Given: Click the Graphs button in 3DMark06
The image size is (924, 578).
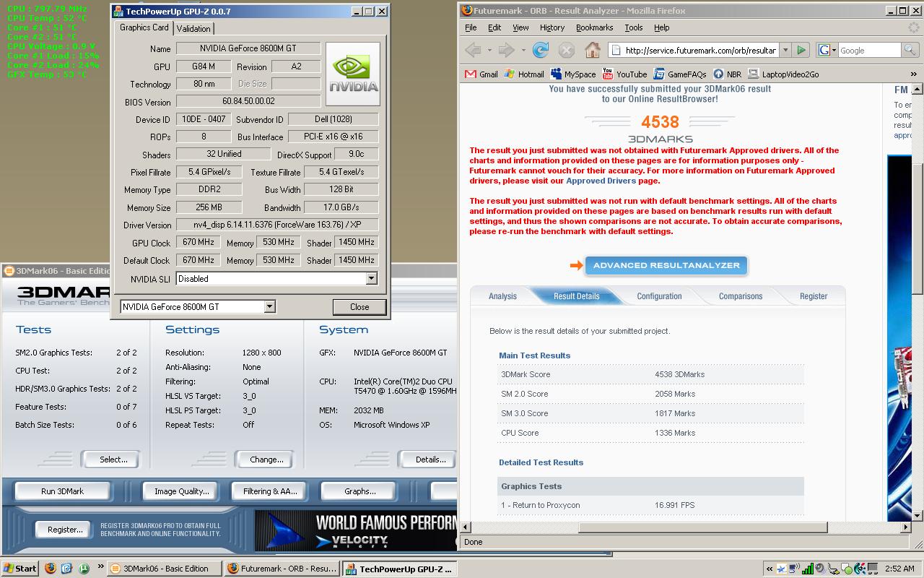Looking at the screenshot, I should click(359, 491).
